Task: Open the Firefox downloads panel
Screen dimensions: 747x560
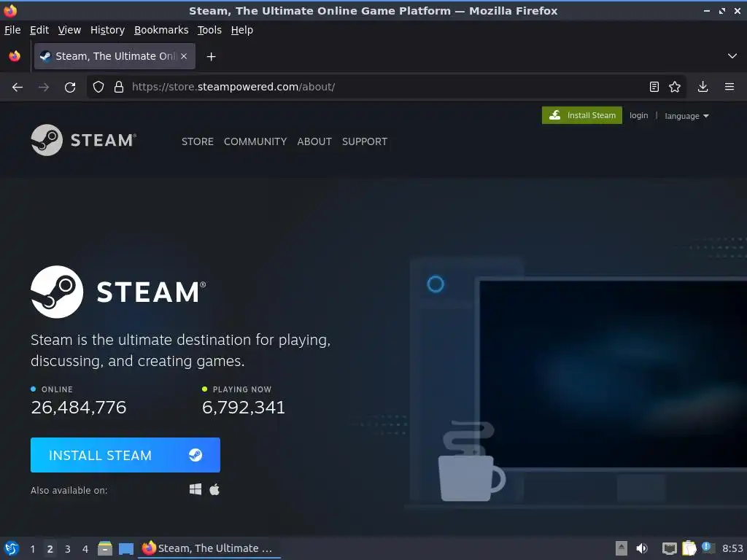Action: [703, 87]
